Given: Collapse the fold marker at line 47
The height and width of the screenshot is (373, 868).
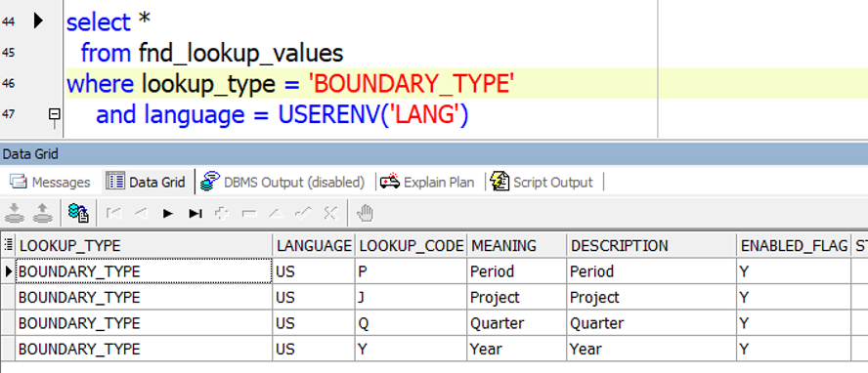Looking at the screenshot, I should click(55, 114).
